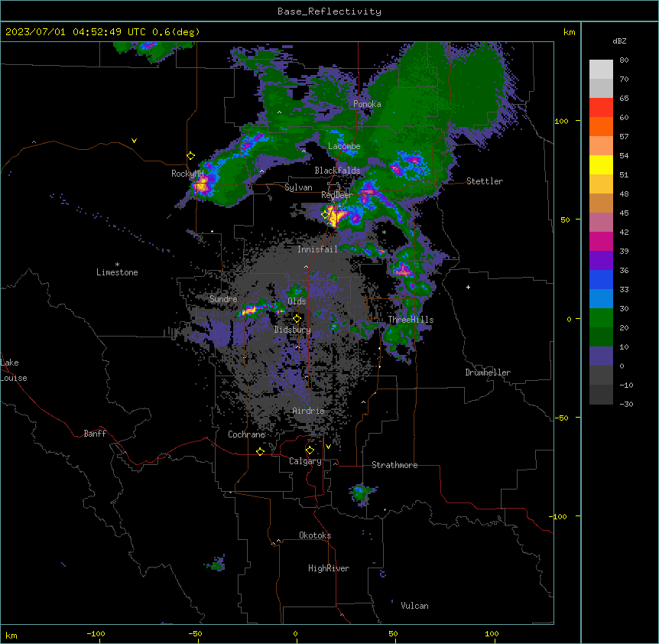Viewport: 659px width, 644px height.
Task: Click the white 65 dBZ legend swatch
Action: 601,89
